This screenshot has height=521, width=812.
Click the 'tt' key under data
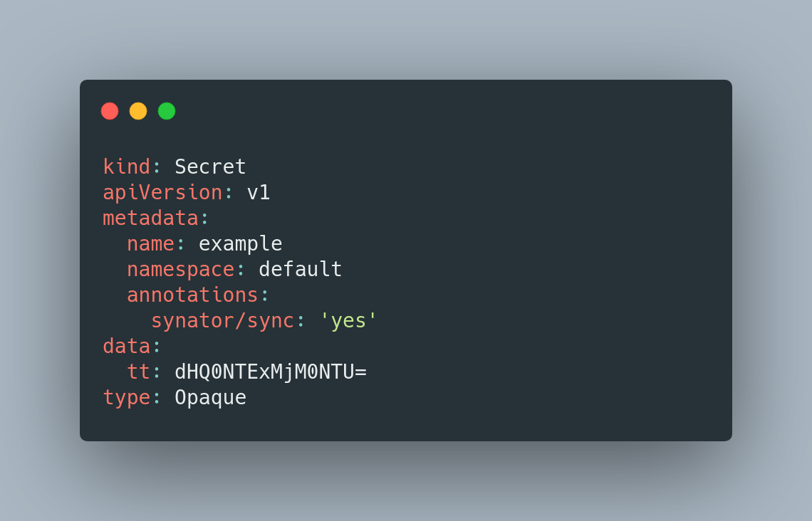tap(138, 372)
